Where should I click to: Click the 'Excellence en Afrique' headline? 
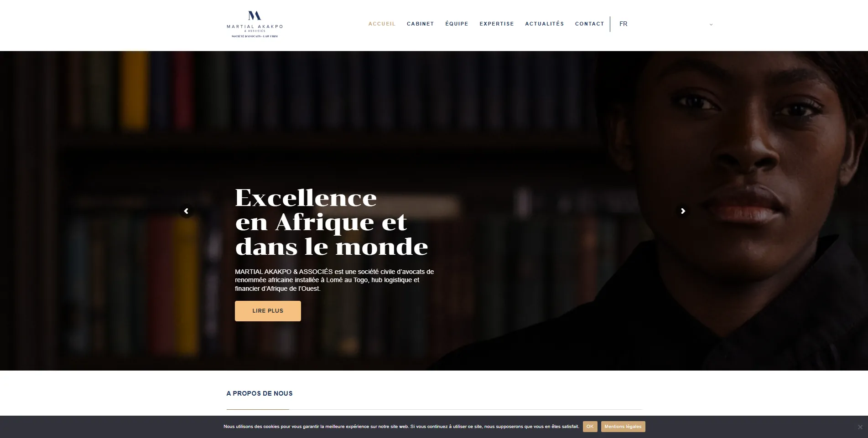[331, 222]
